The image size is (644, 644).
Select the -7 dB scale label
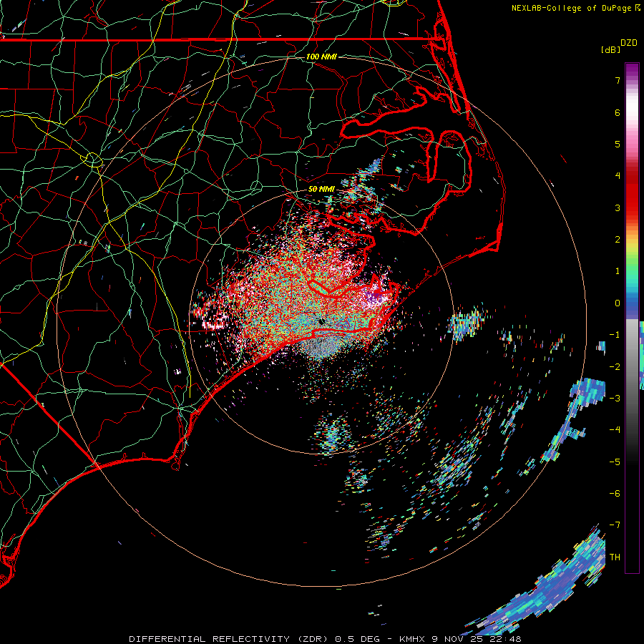tap(615, 525)
